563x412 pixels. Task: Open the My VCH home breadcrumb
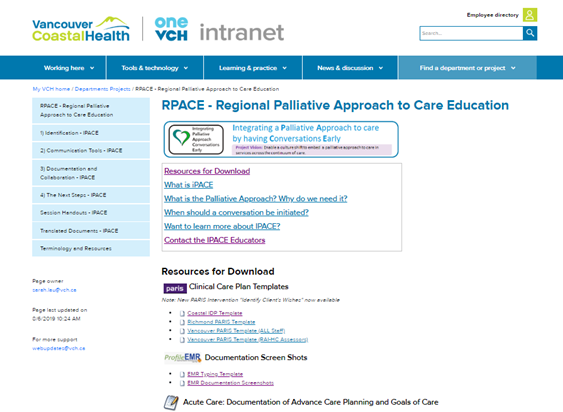pyautogui.click(x=51, y=89)
